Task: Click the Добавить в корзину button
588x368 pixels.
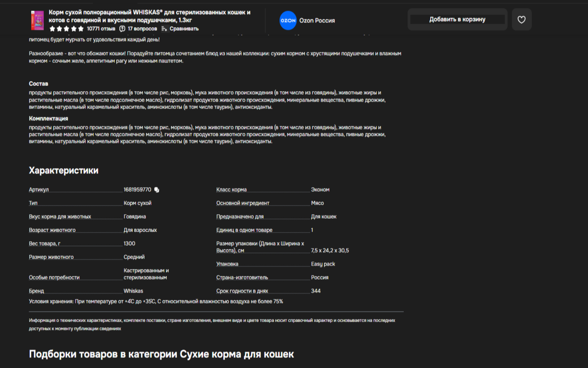Action: click(x=458, y=19)
